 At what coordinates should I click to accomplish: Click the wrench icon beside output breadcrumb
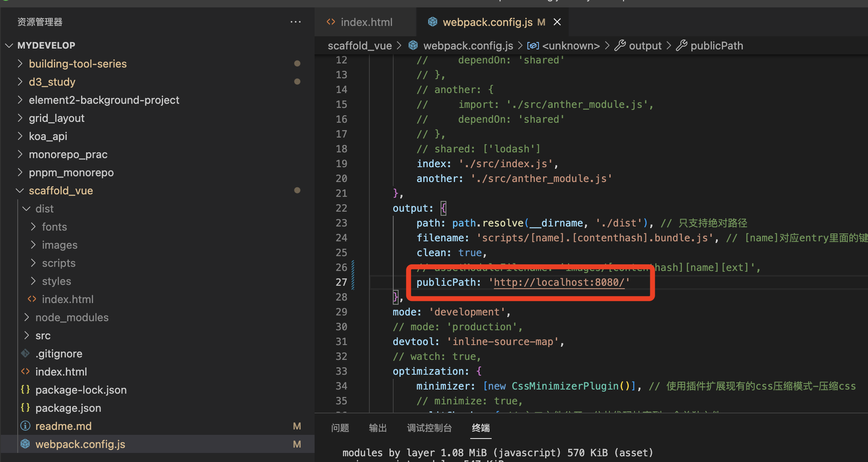coord(620,45)
